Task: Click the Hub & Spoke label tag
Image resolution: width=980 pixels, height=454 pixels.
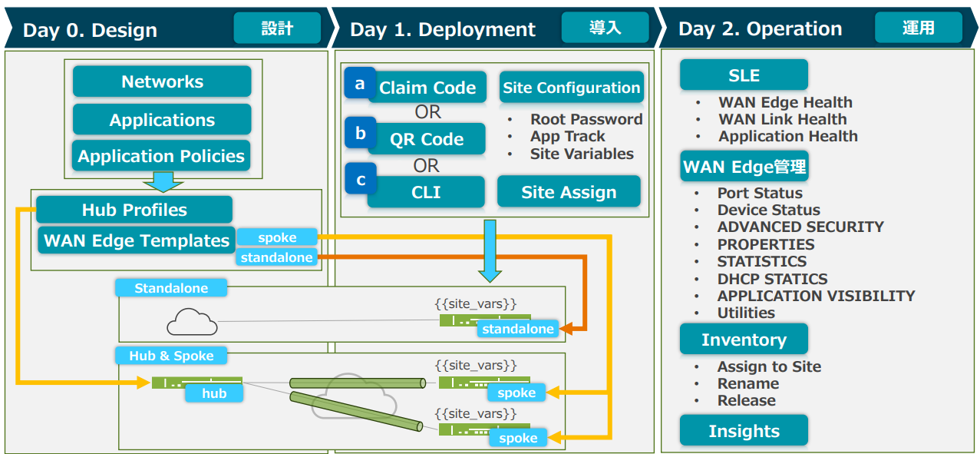Action: pyautogui.click(x=172, y=356)
